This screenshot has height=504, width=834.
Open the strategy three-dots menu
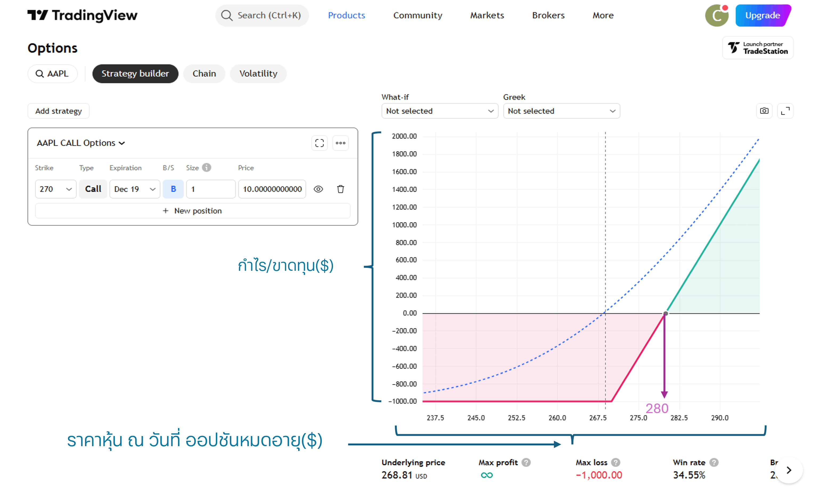tap(341, 143)
